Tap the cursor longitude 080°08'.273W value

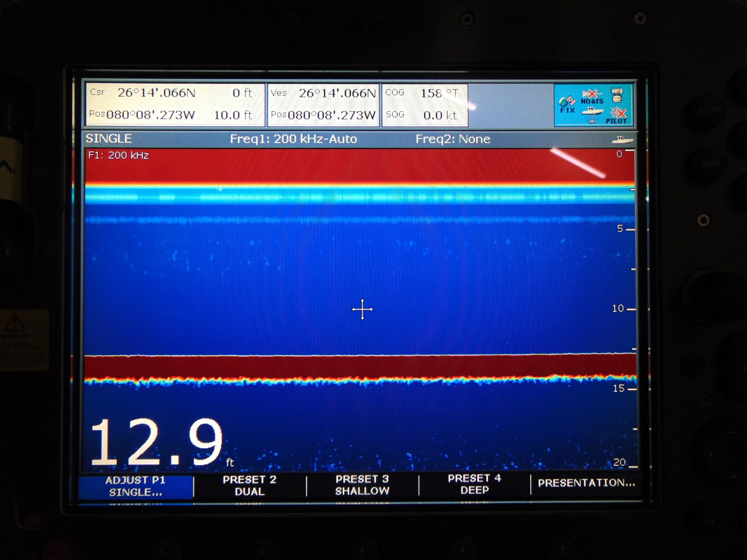tap(151, 115)
